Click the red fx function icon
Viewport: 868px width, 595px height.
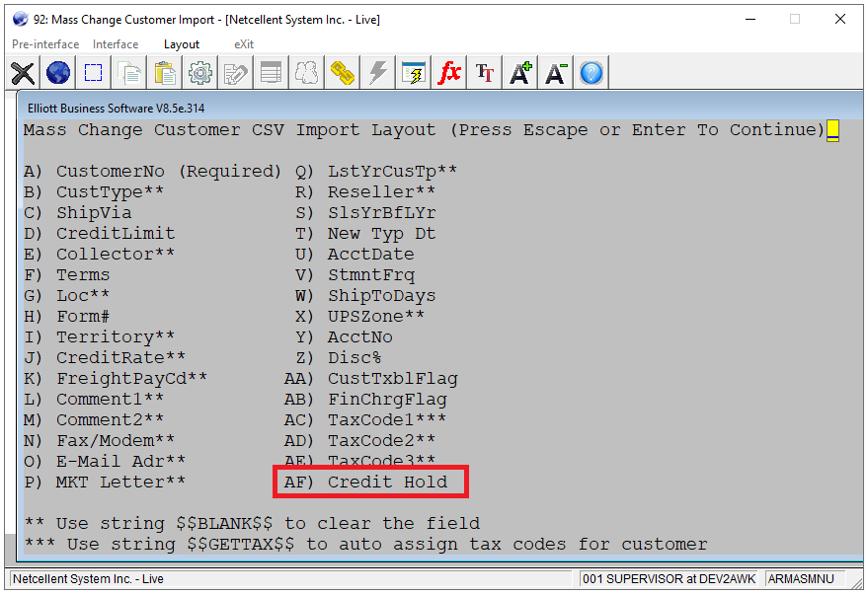[x=449, y=73]
